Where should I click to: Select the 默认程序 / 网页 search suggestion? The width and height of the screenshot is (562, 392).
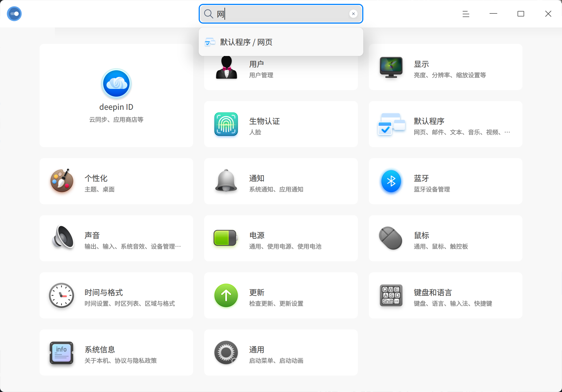pyautogui.click(x=281, y=42)
